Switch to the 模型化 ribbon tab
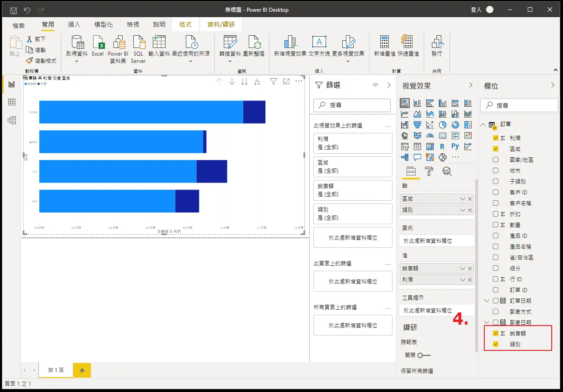 click(x=104, y=24)
